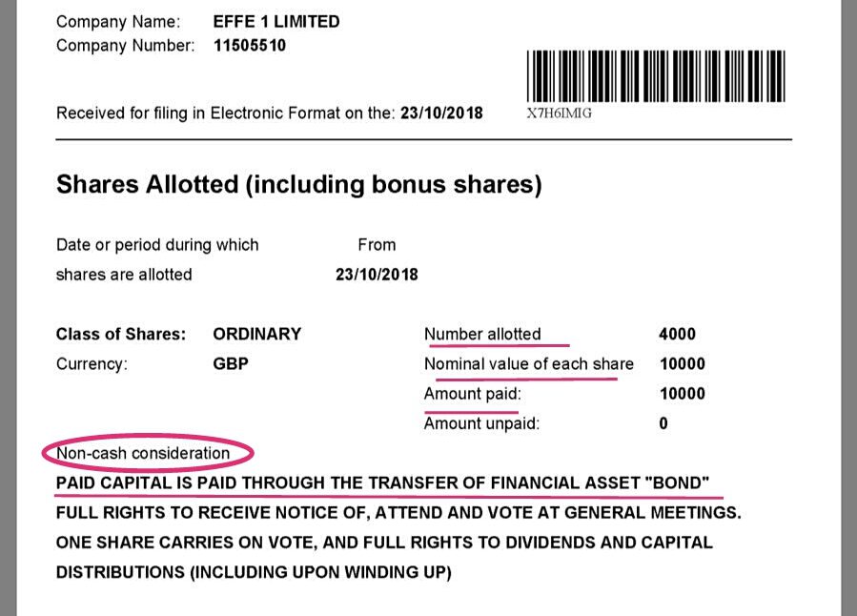Click the barcode image at top right

[x=655, y=76]
